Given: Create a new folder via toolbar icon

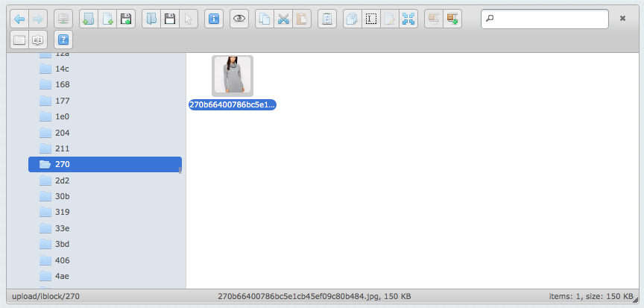Looking at the screenshot, I should (x=88, y=19).
